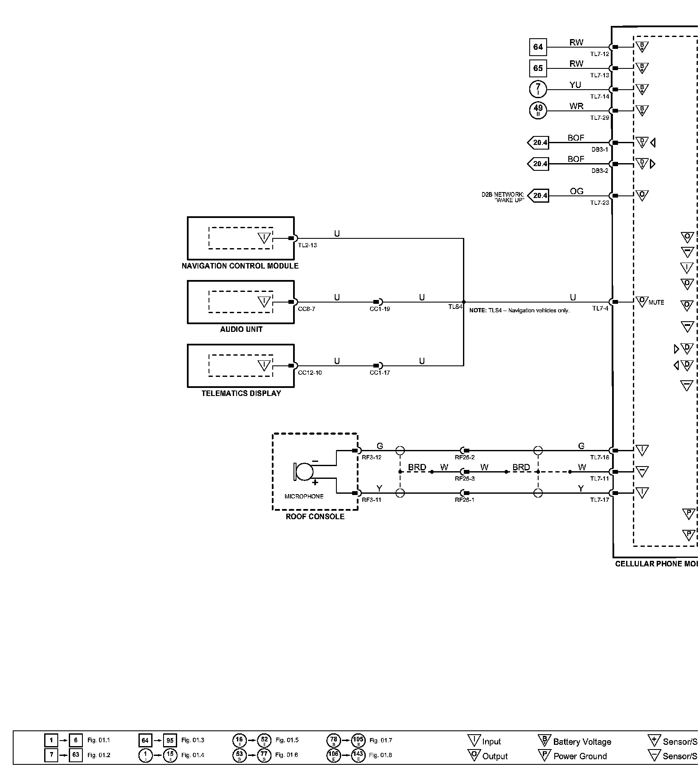Image resolution: width=700 pixels, height=775 pixels.
Task: Click the 20.4 arrow beside D2B Network Wake Up
Action: click(x=539, y=196)
